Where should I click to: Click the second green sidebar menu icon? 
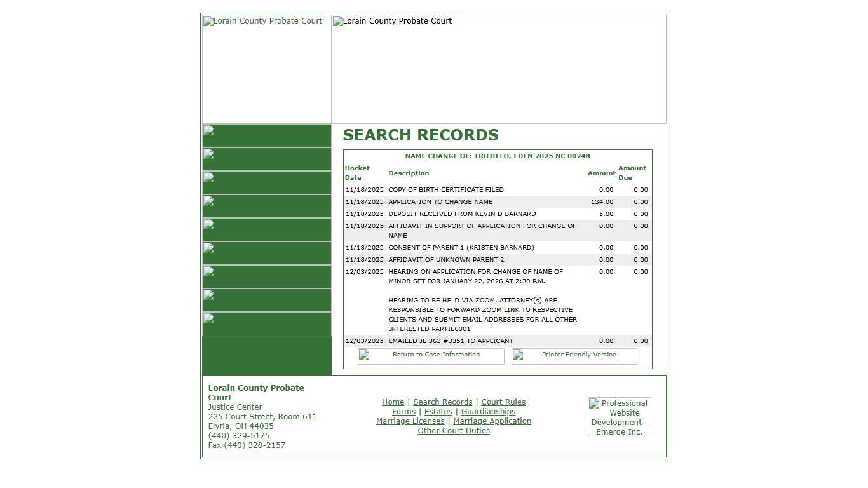(207, 154)
